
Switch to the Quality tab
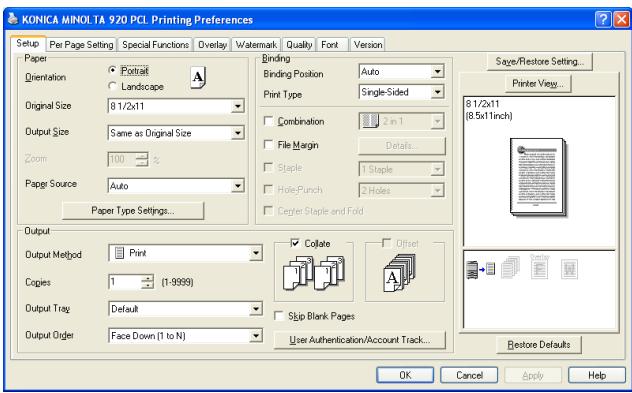(x=299, y=45)
